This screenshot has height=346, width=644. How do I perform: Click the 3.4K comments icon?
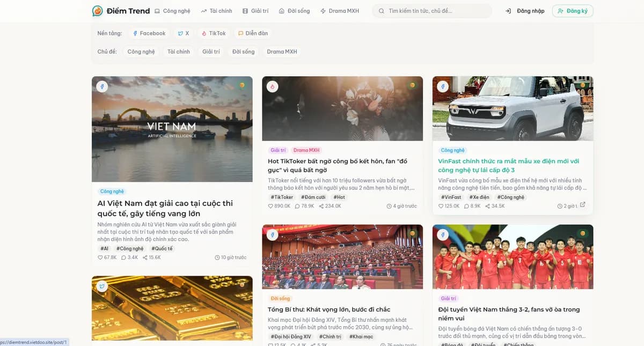coord(123,257)
